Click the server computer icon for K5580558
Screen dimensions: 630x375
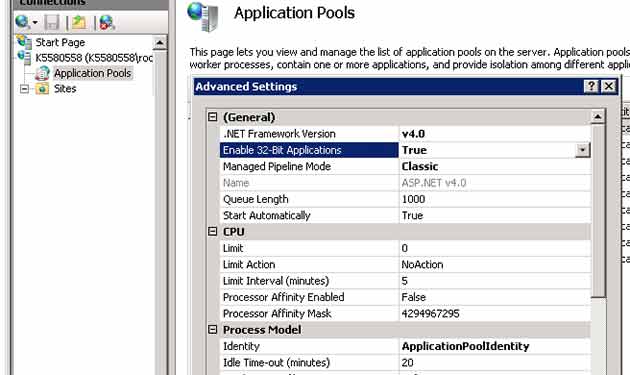pos(24,57)
